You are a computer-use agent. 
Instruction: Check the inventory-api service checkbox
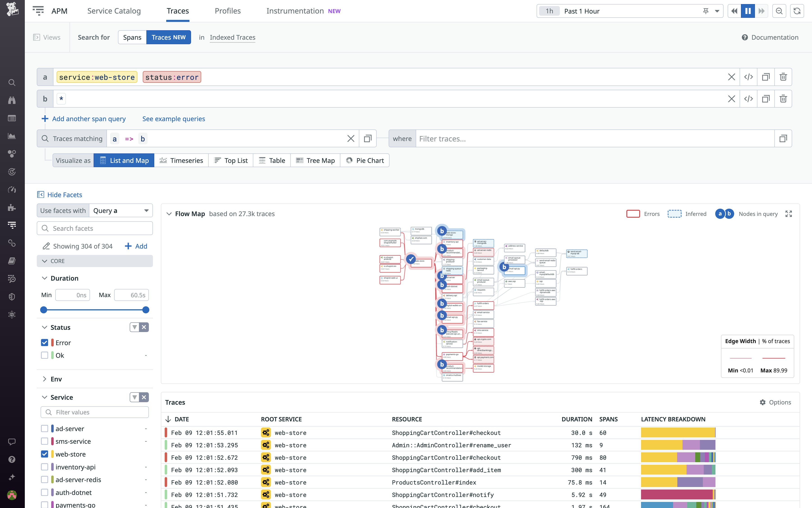pos(44,467)
